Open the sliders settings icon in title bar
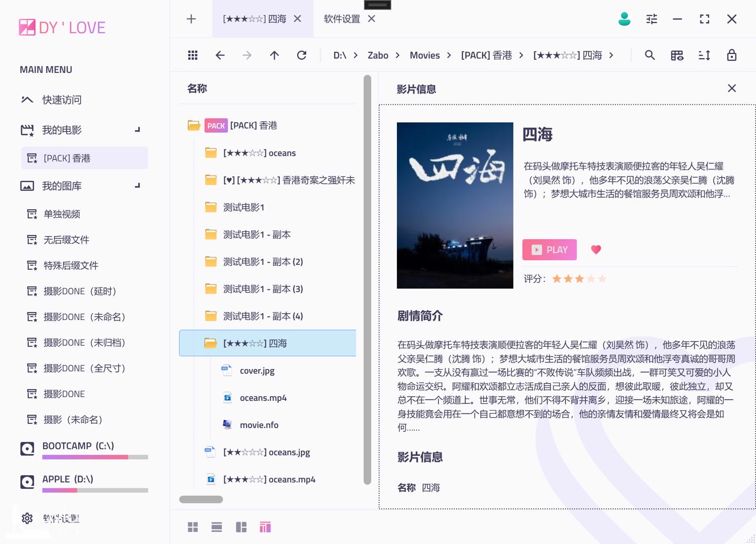 652,19
